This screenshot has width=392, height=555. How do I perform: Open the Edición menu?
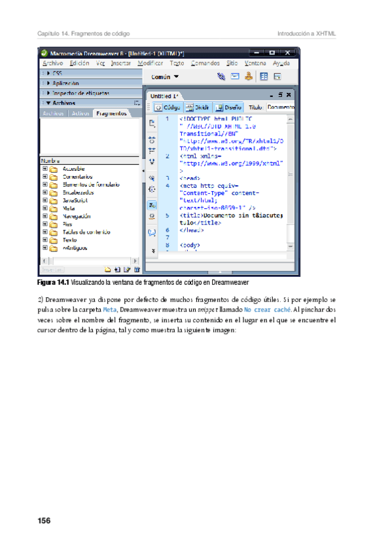[79, 63]
